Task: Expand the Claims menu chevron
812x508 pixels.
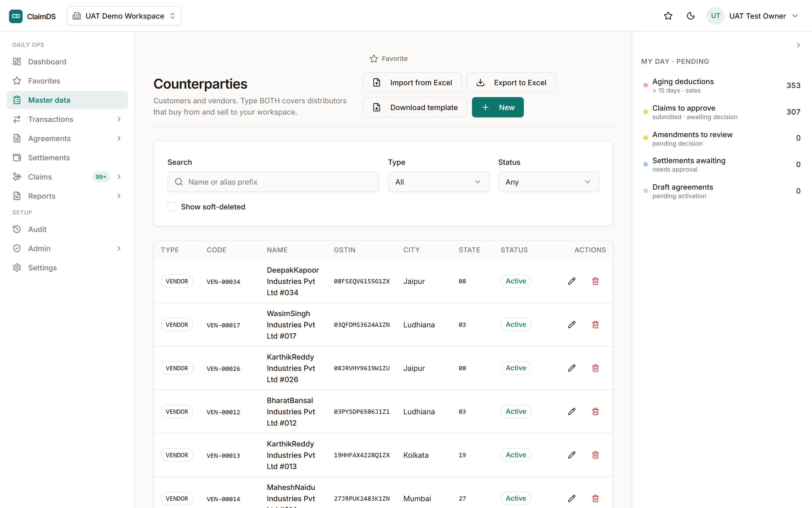Action: (119, 177)
